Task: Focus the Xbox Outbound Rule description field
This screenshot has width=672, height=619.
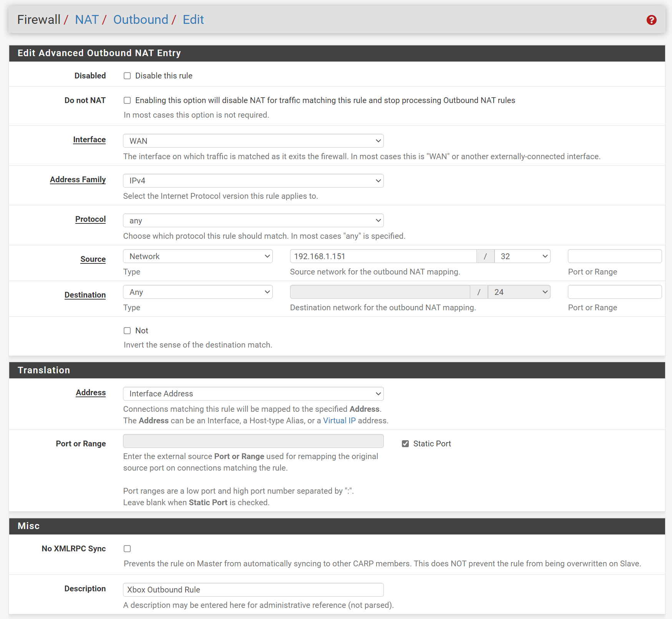Action: click(x=253, y=590)
